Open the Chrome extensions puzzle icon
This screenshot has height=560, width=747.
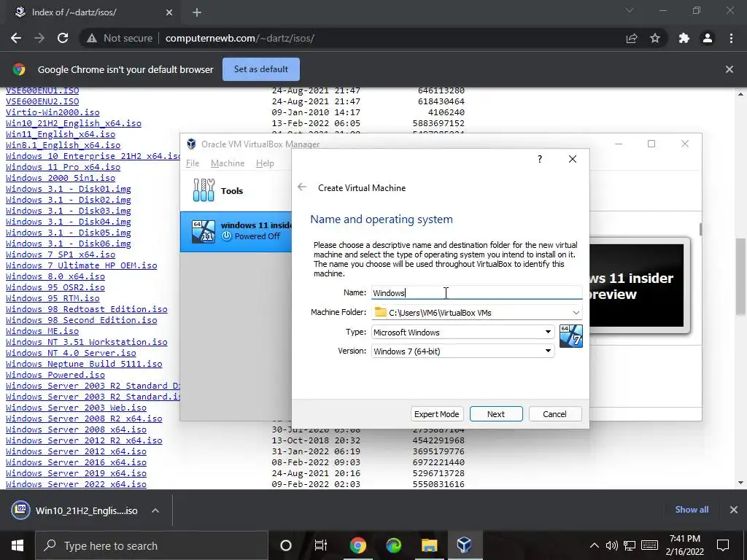point(684,38)
